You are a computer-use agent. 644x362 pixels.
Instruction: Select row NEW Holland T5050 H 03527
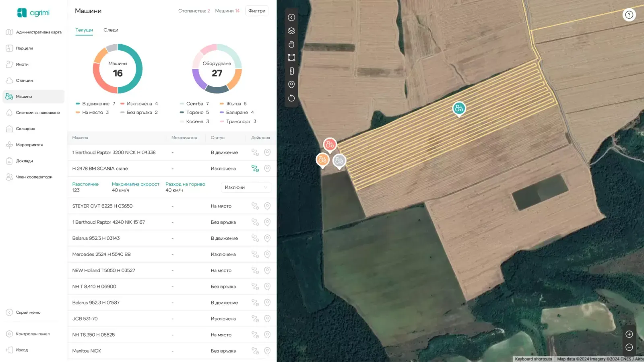pyautogui.click(x=172, y=270)
